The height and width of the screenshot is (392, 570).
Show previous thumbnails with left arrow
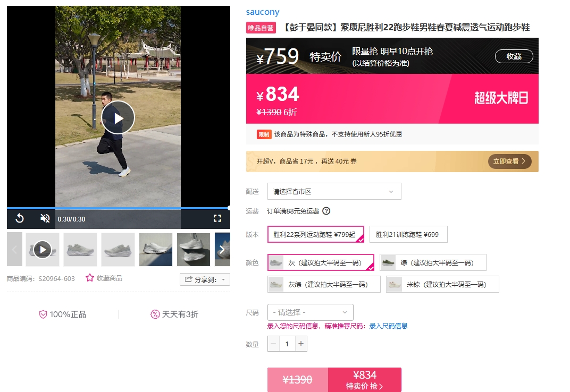(x=14, y=250)
